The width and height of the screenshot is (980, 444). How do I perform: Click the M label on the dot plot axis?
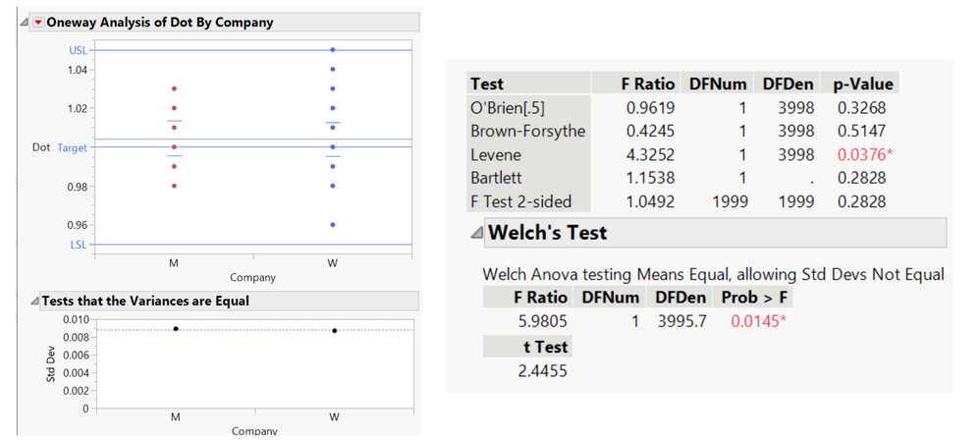(174, 263)
